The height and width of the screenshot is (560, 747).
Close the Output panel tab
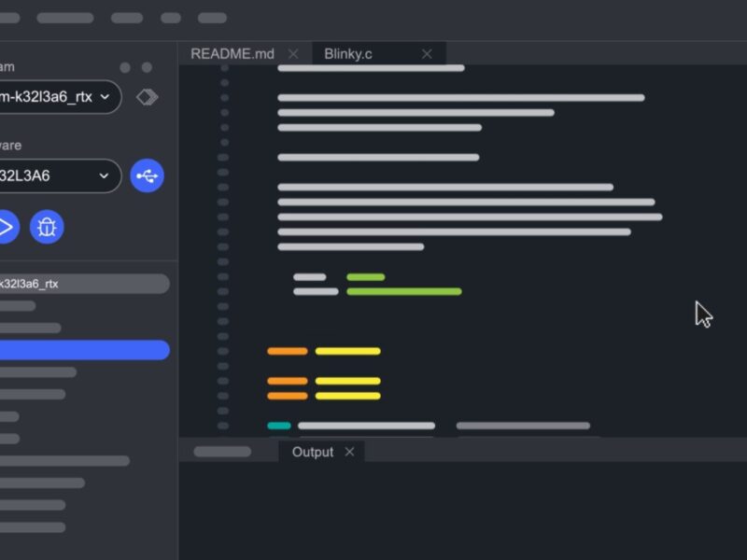point(349,452)
